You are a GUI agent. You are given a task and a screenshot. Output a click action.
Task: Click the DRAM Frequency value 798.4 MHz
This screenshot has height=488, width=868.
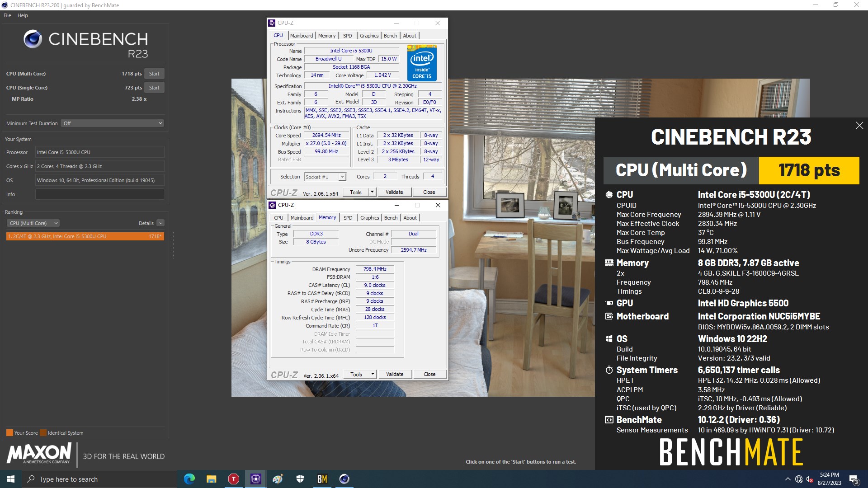tap(375, 269)
